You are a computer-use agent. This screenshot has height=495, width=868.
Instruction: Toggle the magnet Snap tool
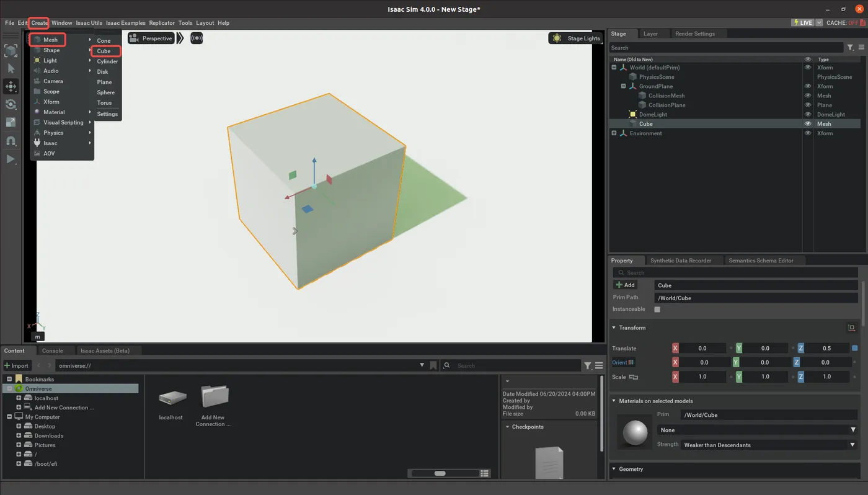point(11,141)
